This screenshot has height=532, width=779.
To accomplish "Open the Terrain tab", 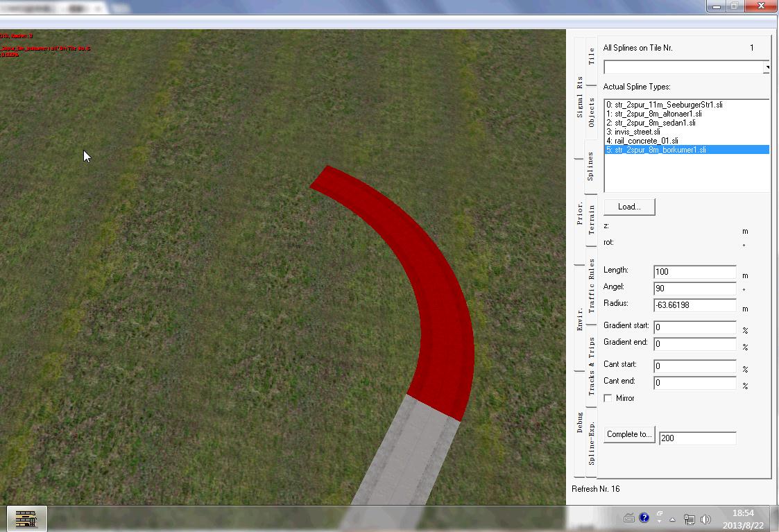I will click(x=592, y=219).
